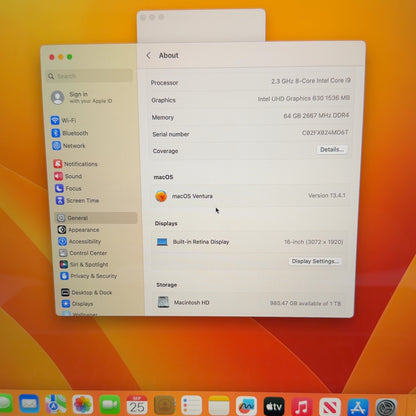This screenshot has height=416, width=416.
Task: Go back using the chevron beside About
Action: click(x=149, y=55)
